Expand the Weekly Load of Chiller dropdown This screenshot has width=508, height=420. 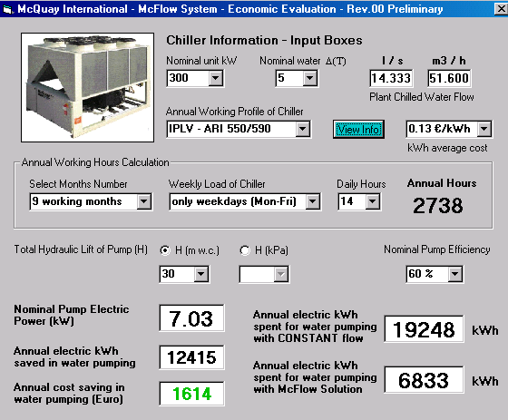[313, 201]
